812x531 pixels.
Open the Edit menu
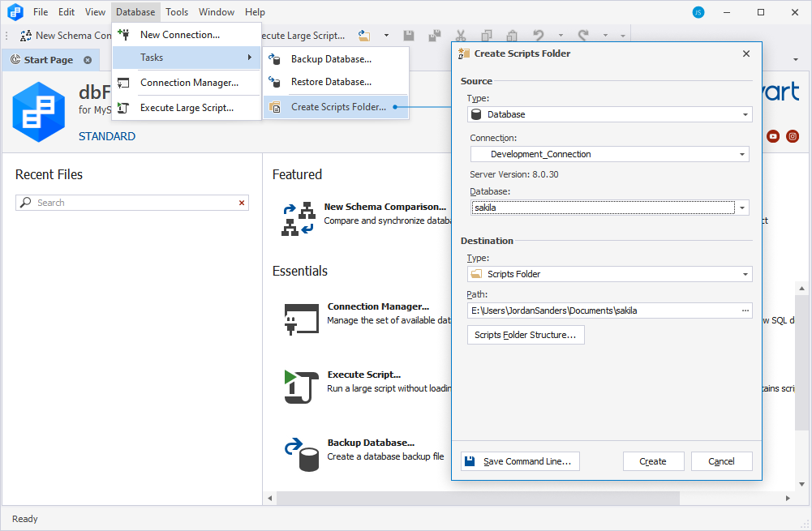click(x=67, y=12)
